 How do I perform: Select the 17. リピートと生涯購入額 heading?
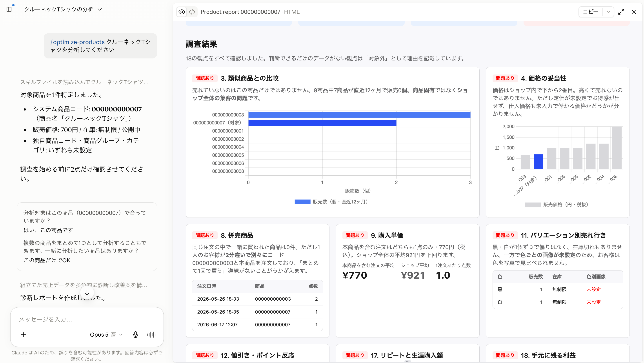tap(407, 355)
